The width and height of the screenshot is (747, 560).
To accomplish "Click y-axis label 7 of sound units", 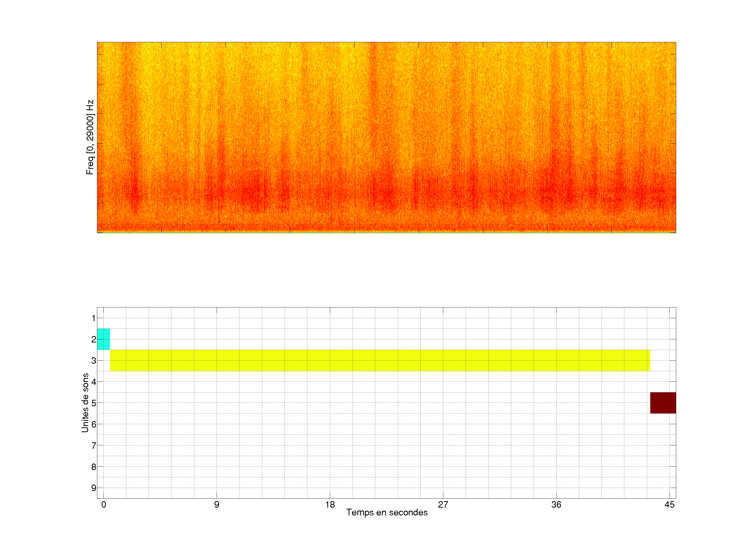I will tap(94, 446).
